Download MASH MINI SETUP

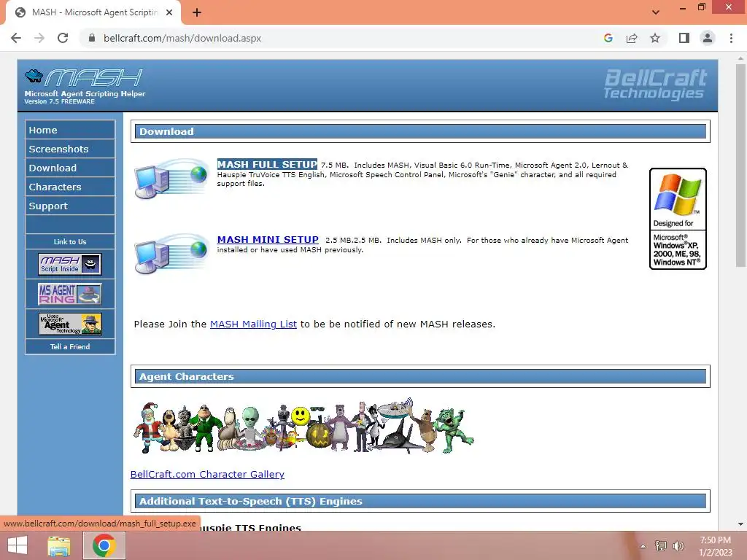click(x=268, y=239)
